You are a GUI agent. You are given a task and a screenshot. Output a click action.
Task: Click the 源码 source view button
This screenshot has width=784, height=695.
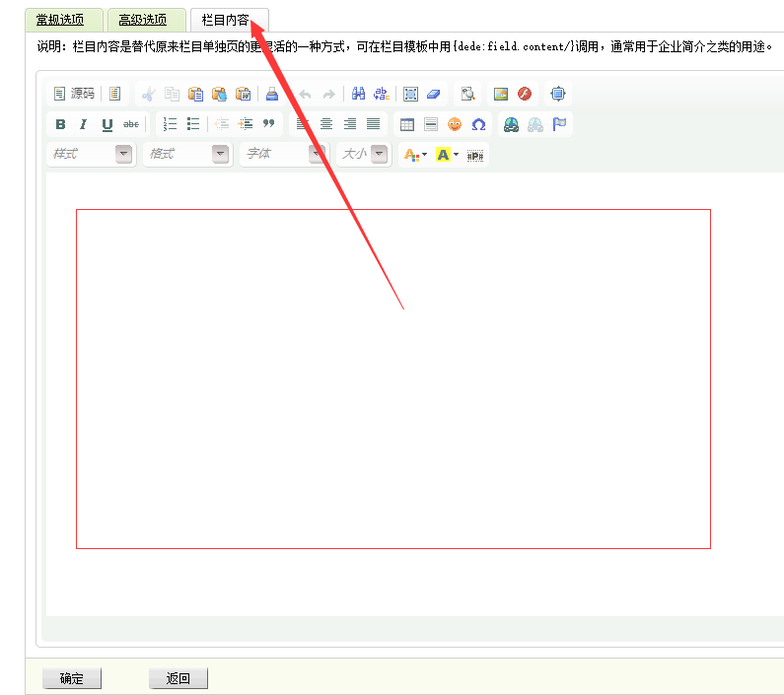(74, 94)
